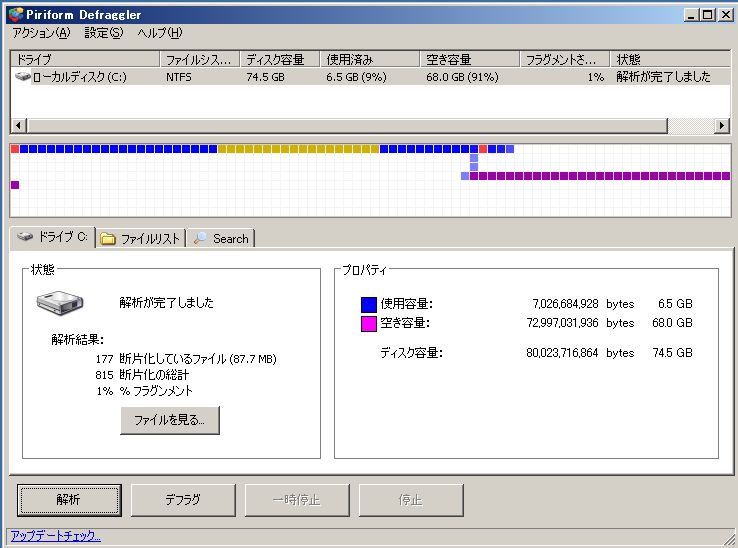Screen dimensions: 738x548
Task: Click the 一時停止 button
Action: [297, 500]
